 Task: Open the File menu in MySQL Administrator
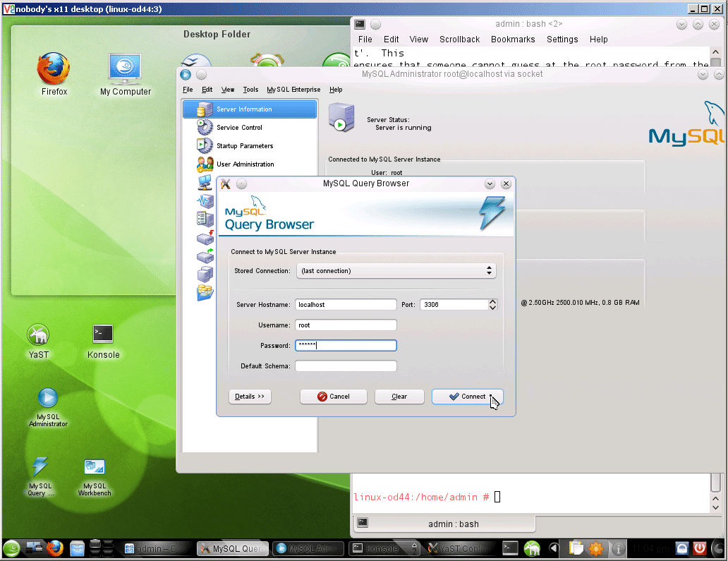188,90
